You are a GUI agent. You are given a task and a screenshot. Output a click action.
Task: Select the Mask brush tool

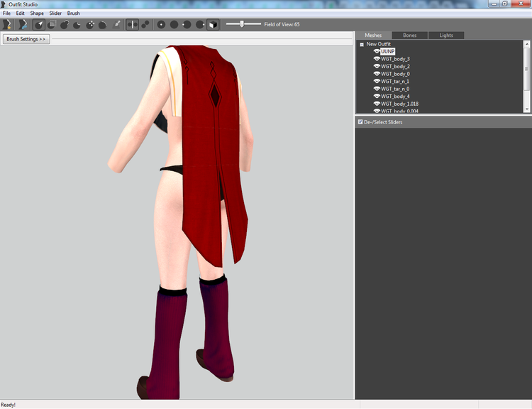(x=52, y=24)
